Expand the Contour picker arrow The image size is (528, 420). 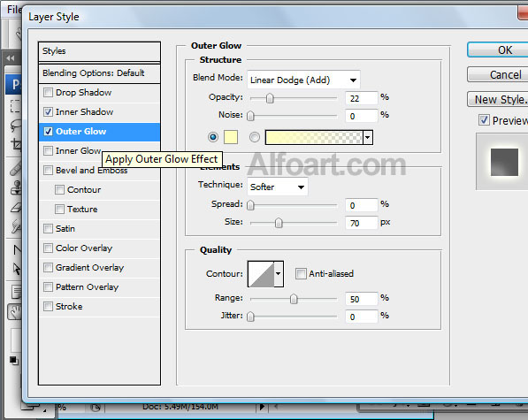pyautogui.click(x=278, y=273)
